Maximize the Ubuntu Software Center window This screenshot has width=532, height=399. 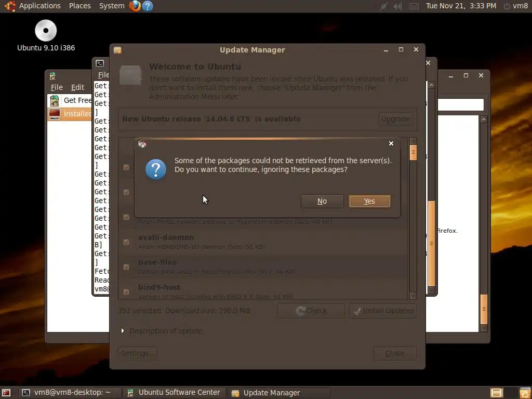[x=466, y=75]
